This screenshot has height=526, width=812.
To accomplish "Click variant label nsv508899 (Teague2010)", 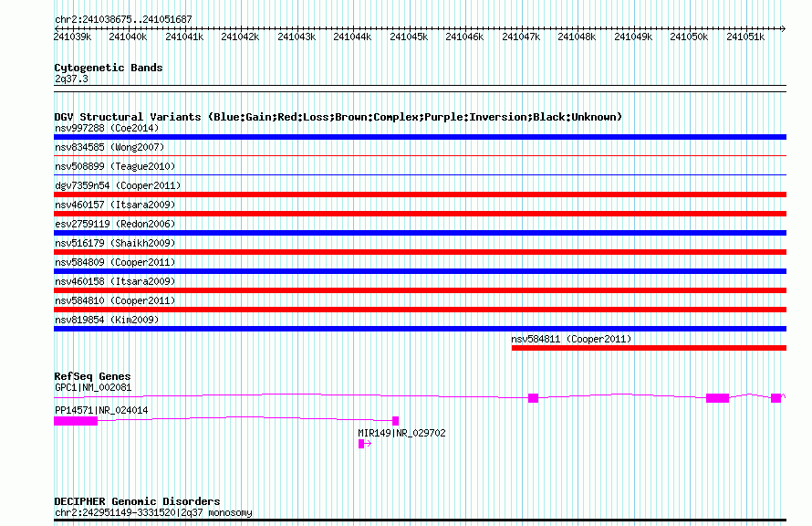I will (x=115, y=166).
